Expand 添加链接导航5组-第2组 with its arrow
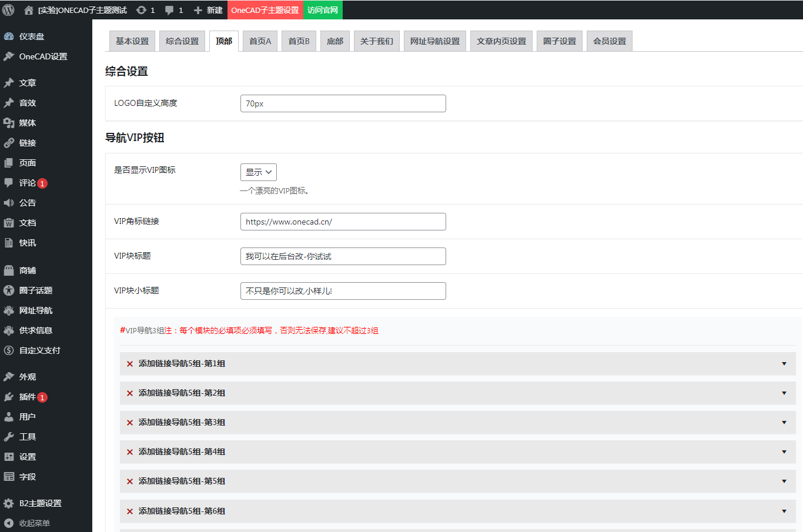Viewport: 803px width, 532px height. pos(784,393)
